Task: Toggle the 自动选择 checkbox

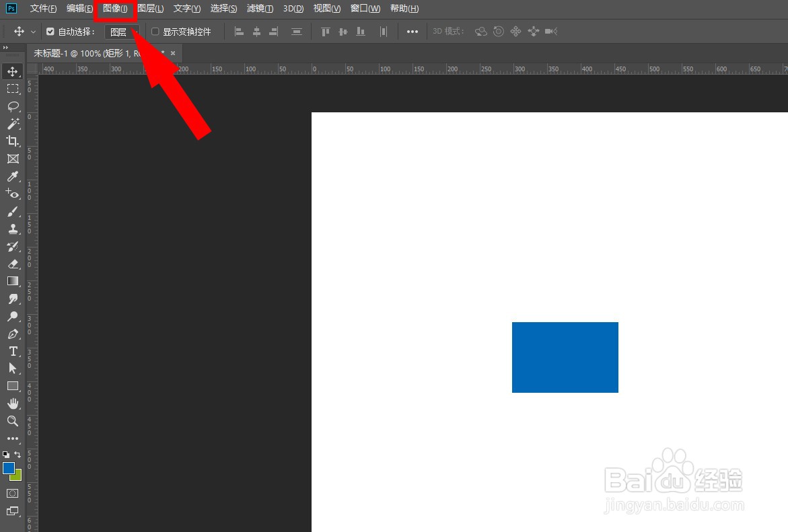Action: [x=50, y=32]
